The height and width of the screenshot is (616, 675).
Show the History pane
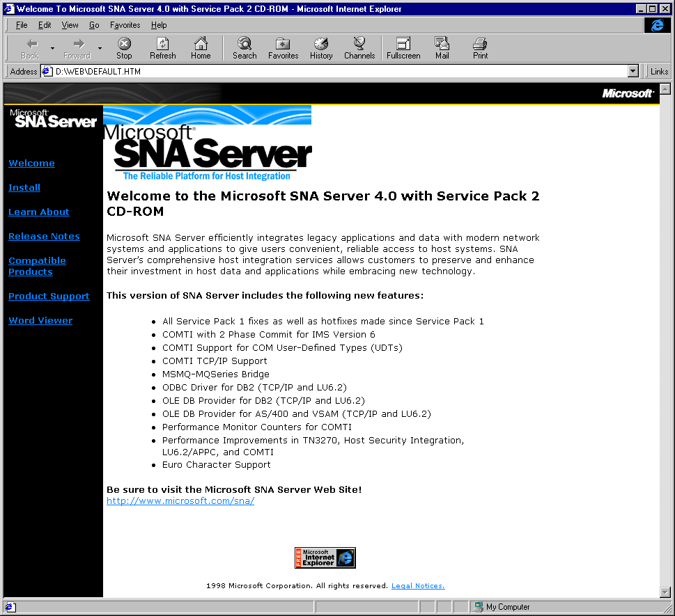point(321,48)
